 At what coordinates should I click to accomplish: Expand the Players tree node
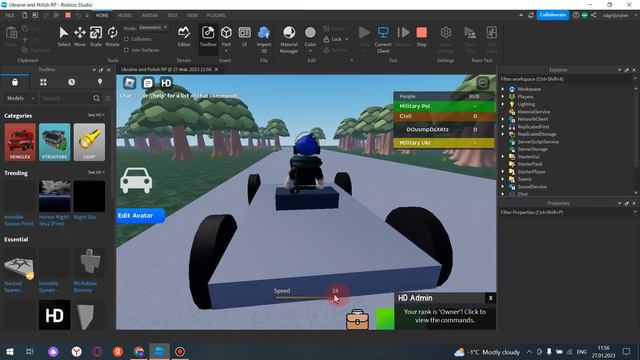tap(503, 97)
